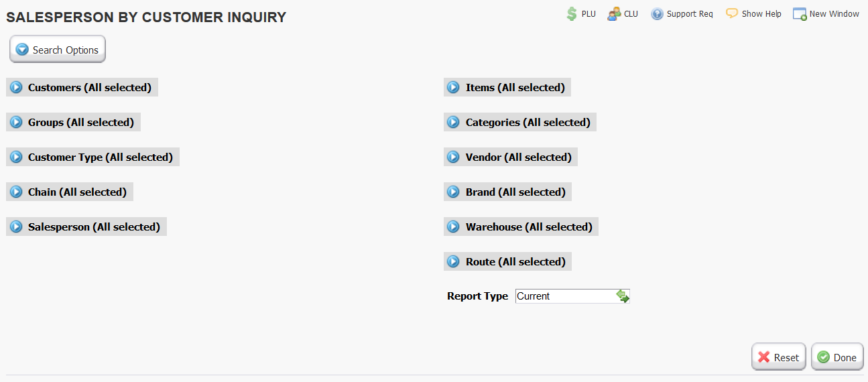
Task: Click the green arrows beside Report Type
Action: (623, 296)
